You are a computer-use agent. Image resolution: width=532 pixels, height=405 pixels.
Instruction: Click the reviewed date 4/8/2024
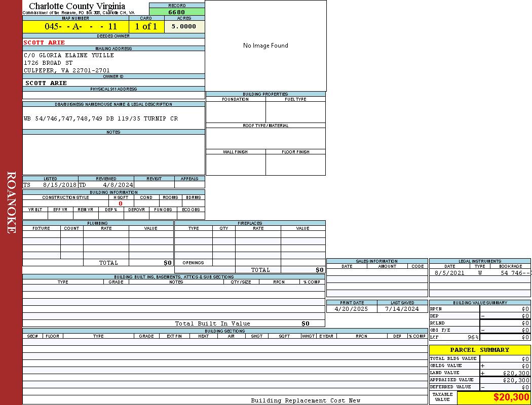pyautogui.click(x=118, y=185)
